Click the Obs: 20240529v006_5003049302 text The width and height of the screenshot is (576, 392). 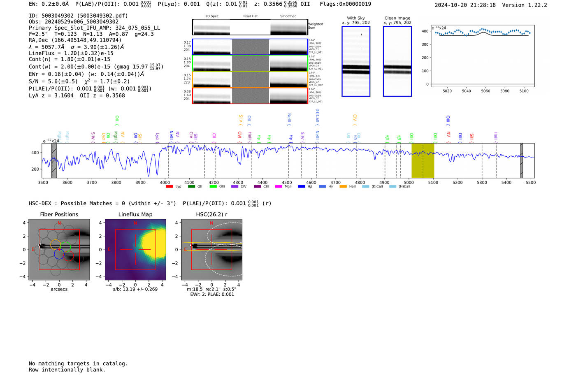click(74, 22)
